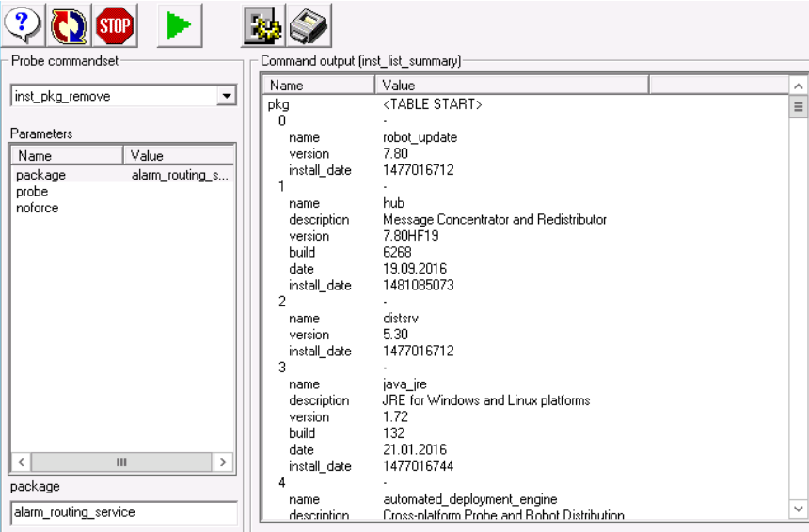Click the Value column header in Parameters

point(179,156)
